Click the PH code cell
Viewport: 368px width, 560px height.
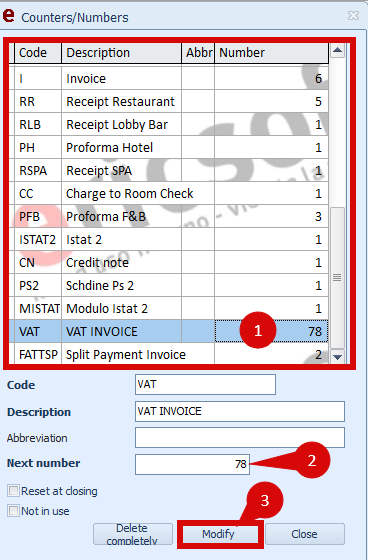coord(38,147)
